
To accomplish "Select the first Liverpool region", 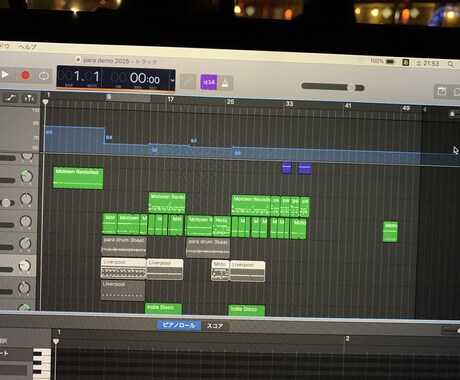I will pos(123,268).
